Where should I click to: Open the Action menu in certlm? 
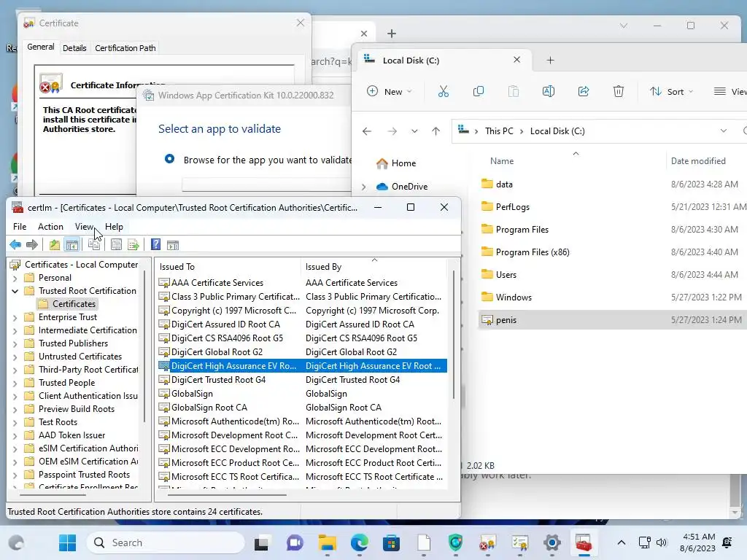50,227
